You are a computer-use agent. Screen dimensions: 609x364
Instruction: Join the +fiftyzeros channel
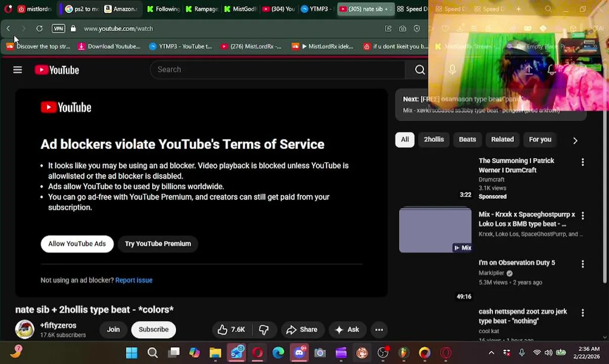tap(113, 330)
